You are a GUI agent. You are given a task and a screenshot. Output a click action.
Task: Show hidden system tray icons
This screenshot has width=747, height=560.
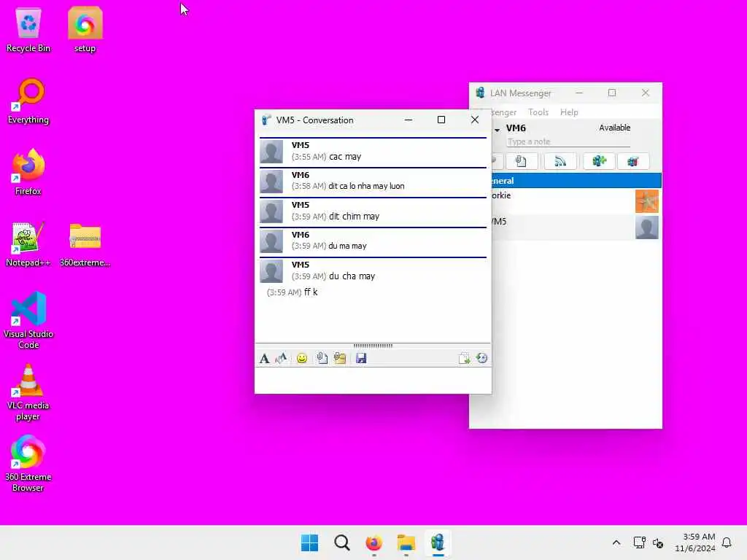(x=616, y=542)
